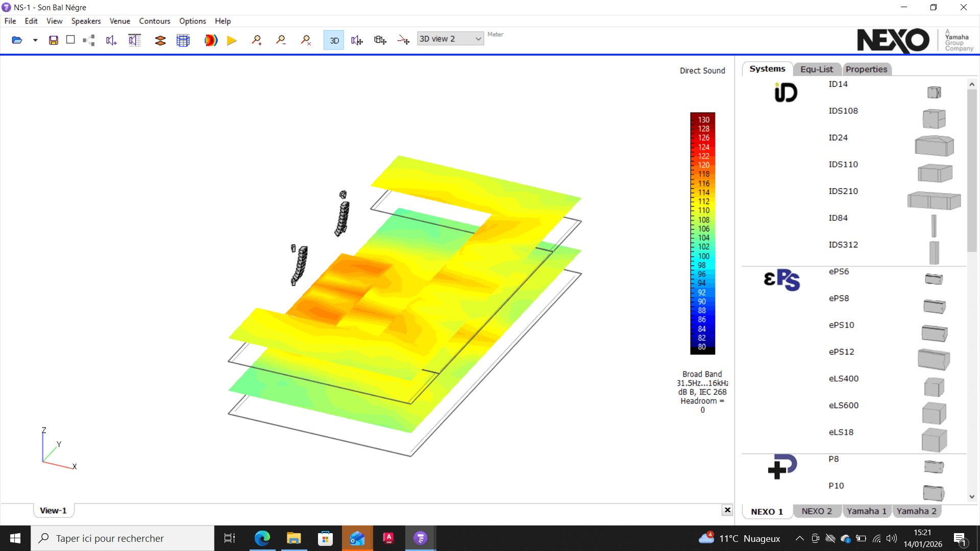Open the Help menu
The image size is (980, 551).
pos(223,21)
